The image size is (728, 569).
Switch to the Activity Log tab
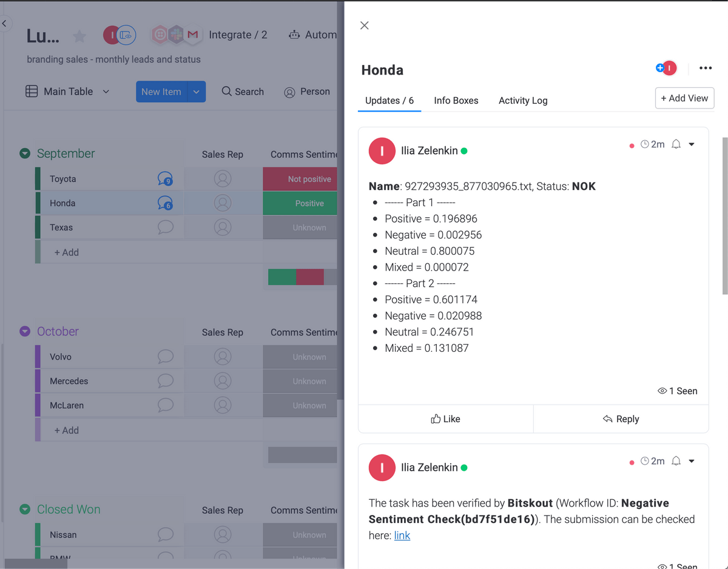pos(523,101)
